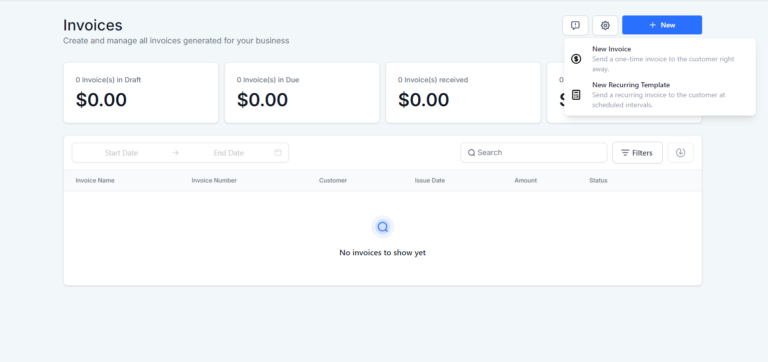
Task: Sort by Issue Date column header
Action: coord(430,180)
